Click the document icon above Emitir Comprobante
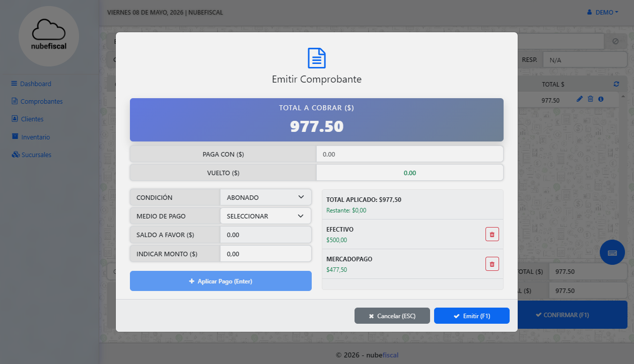 [317, 58]
